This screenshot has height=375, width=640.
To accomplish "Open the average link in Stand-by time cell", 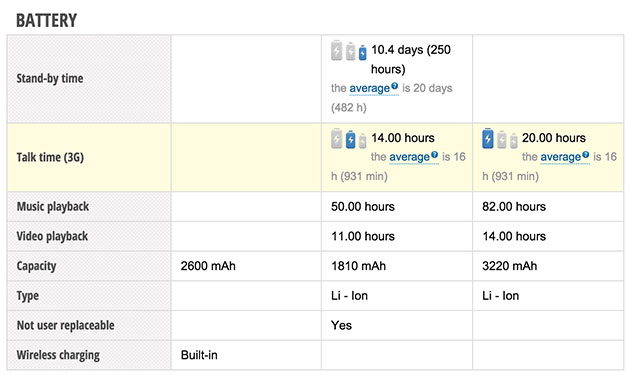I will pos(369,88).
